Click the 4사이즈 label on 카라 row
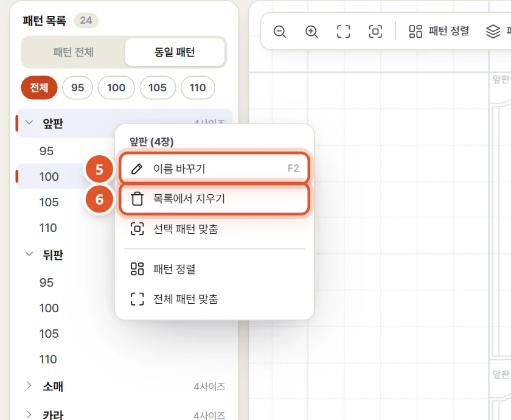The image size is (511, 420). [x=209, y=415]
